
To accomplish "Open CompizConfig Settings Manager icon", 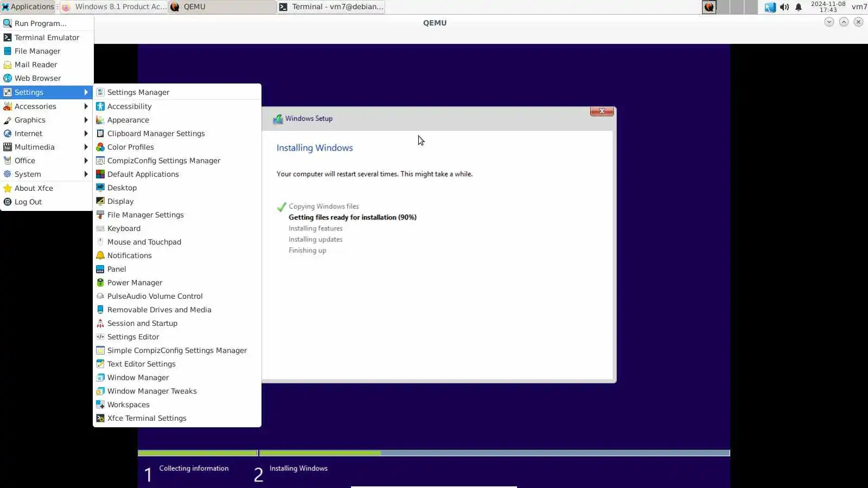I will [x=100, y=160].
